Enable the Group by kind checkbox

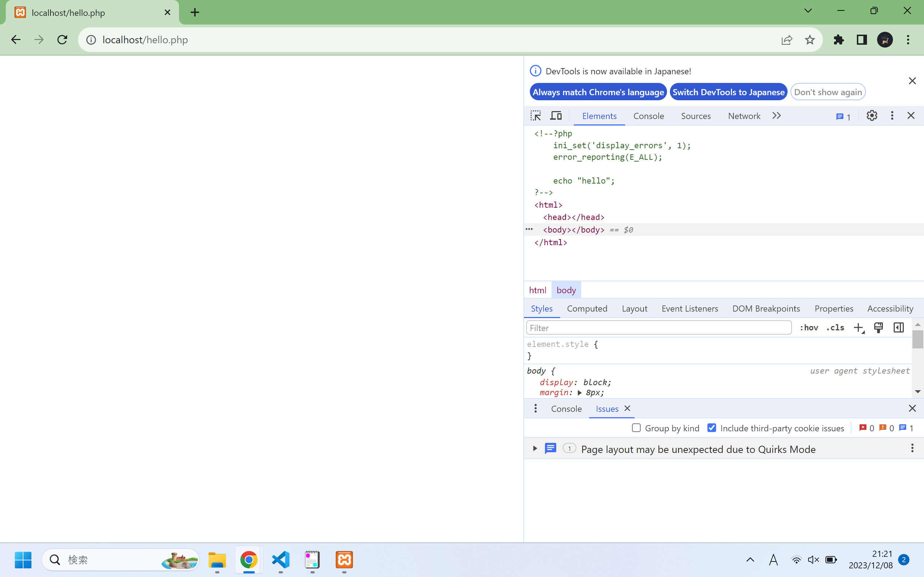tap(636, 428)
